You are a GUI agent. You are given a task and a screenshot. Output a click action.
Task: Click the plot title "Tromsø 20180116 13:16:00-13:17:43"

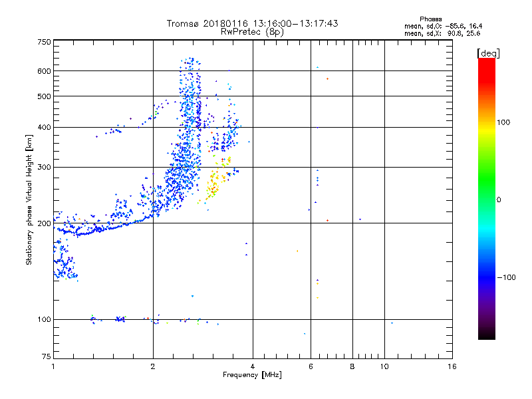click(252, 23)
